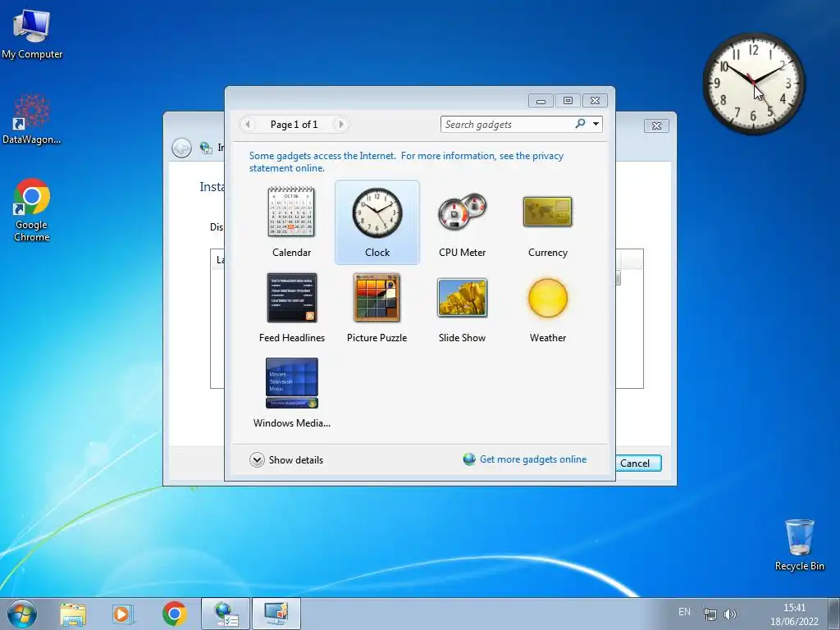The image size is (840, 630).
Task: Click Cancel in the background install window
Action: click(638, 463)
